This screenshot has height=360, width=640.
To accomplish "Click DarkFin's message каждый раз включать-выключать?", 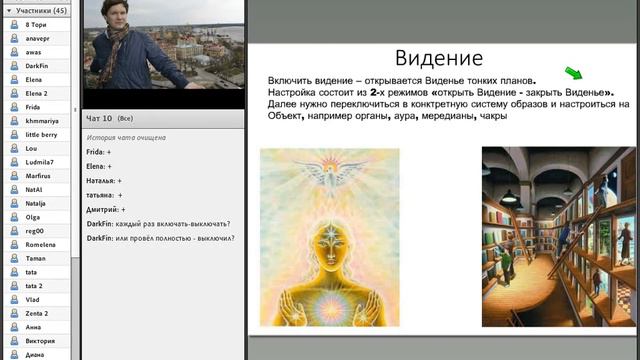I will point(158,224).
